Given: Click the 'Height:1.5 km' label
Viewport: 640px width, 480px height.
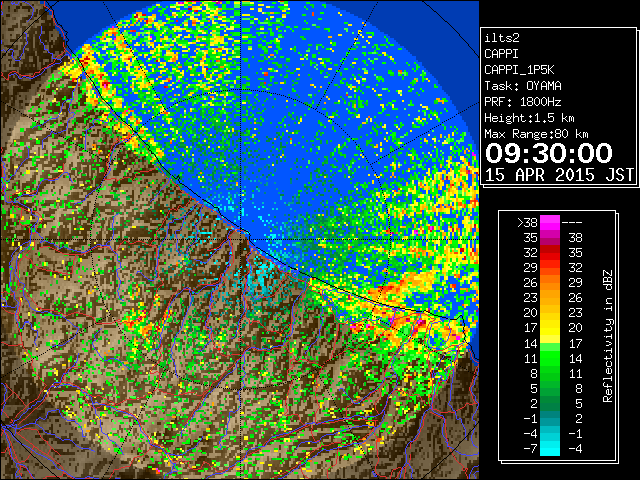Looking at the screenshot, I should [529, 118].
